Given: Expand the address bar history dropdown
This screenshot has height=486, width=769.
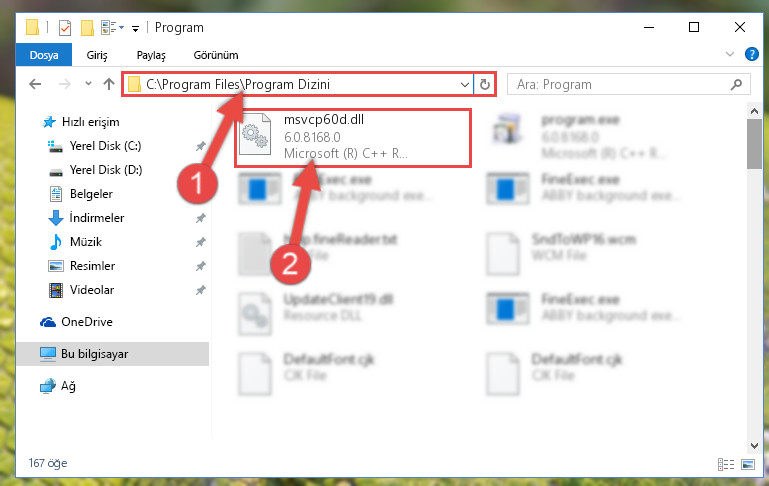Looking at the screenshot, I should pyautogui.click(x=464, y=85).
